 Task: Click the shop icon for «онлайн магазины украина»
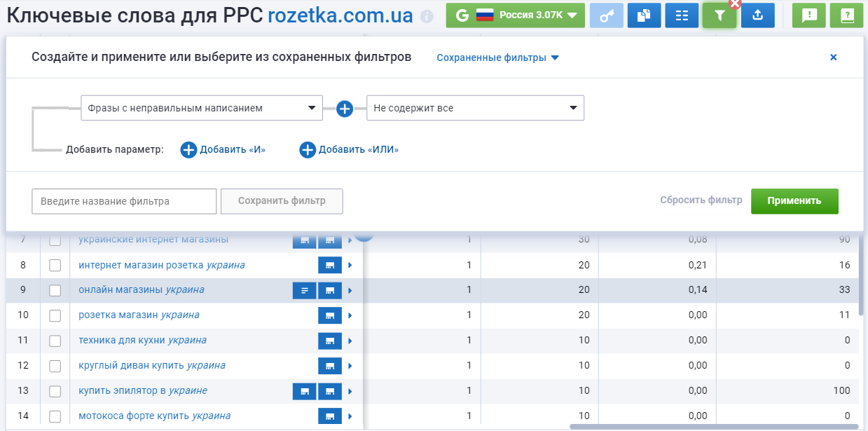[x=330, y=290]
